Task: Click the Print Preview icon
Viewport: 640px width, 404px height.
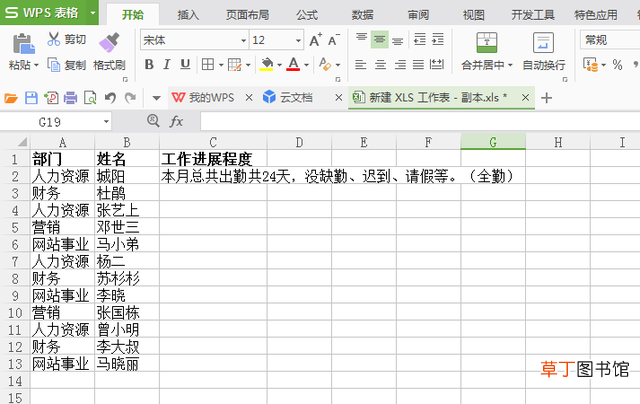Action: point(90,98)
